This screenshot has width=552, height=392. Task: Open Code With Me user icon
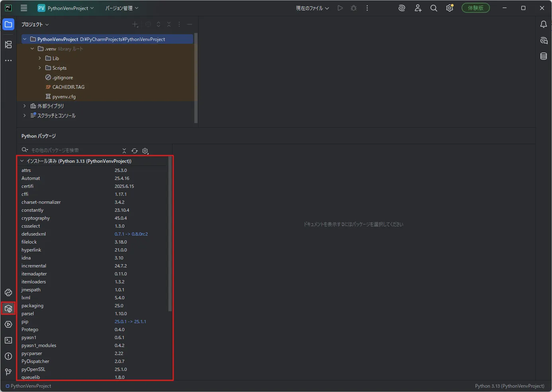tap(418, 8)
